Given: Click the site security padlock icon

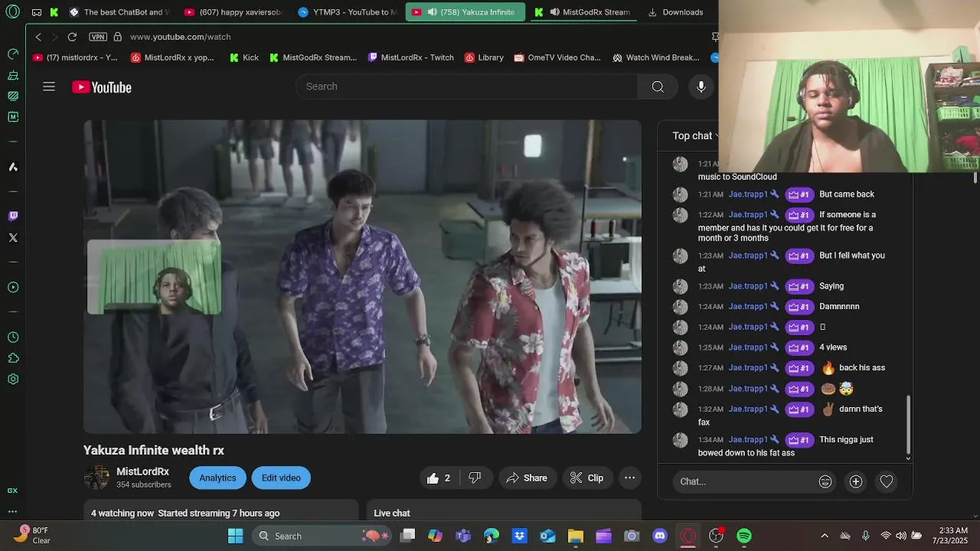Looking at the screenshot, I should [x=117, y=37].
